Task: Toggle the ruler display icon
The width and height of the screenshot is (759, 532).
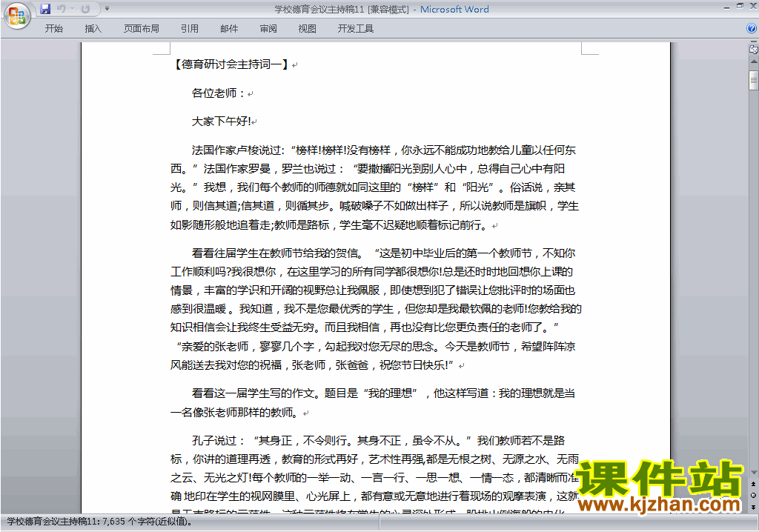Action: (754, 49)
